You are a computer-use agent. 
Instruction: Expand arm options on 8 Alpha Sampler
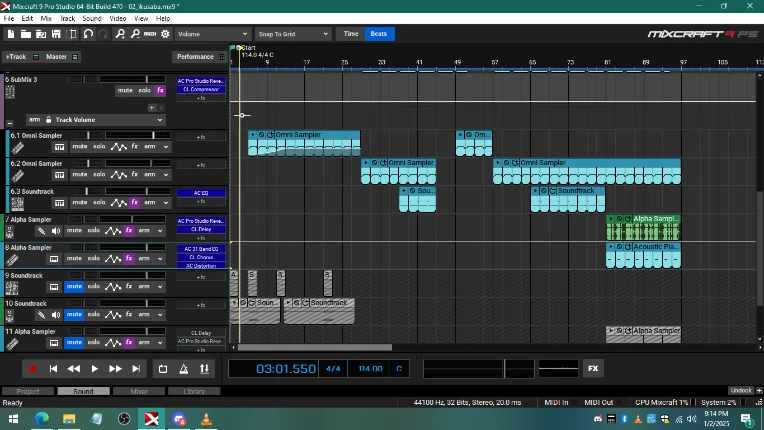click(160, 259)
